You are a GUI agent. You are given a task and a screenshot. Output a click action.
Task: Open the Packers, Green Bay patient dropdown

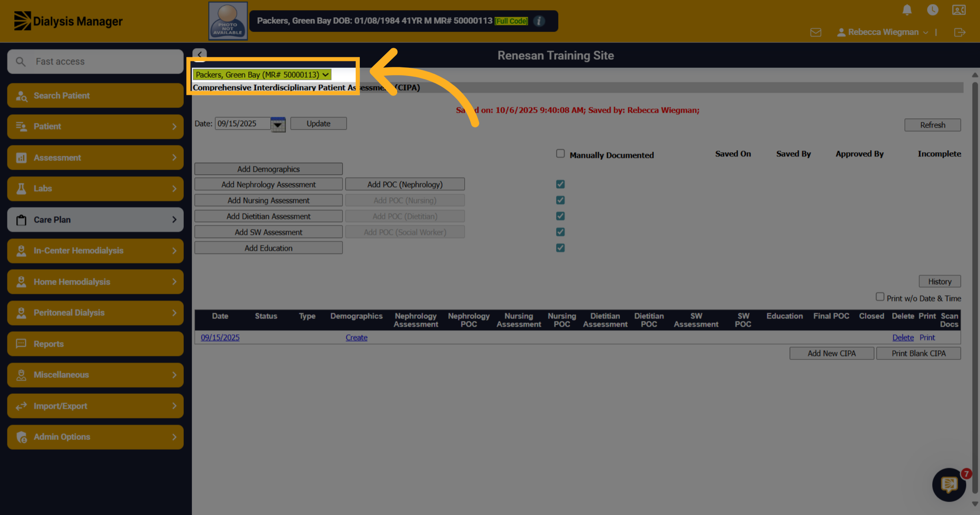click(x=262, y=75)
